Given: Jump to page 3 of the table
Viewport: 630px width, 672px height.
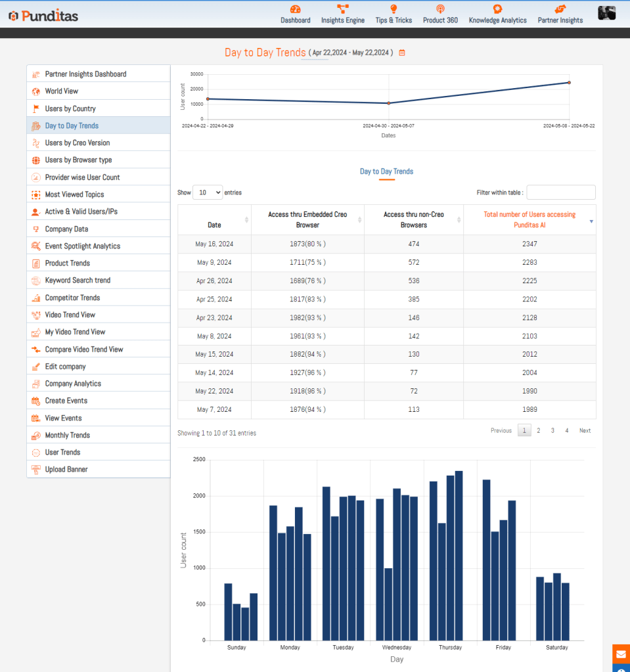Looking at the screenshot, I should (x=552, y=431).
